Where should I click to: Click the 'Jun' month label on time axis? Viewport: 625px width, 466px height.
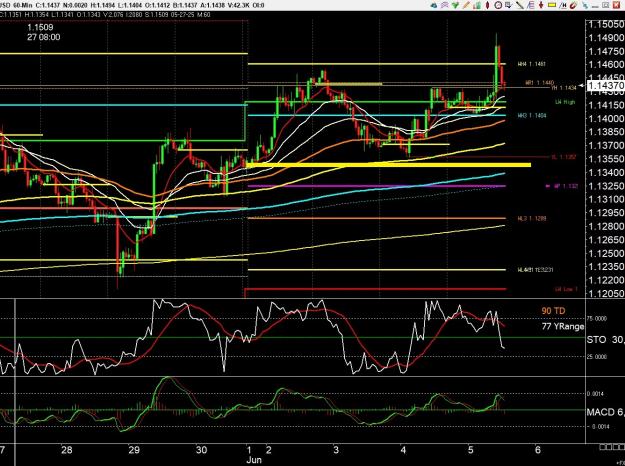[x=254, y=460]
